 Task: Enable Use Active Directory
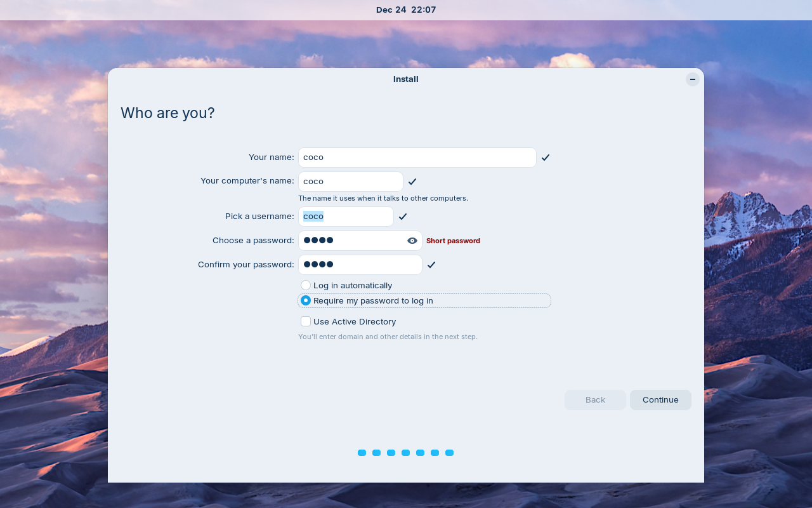coord(305,321)
